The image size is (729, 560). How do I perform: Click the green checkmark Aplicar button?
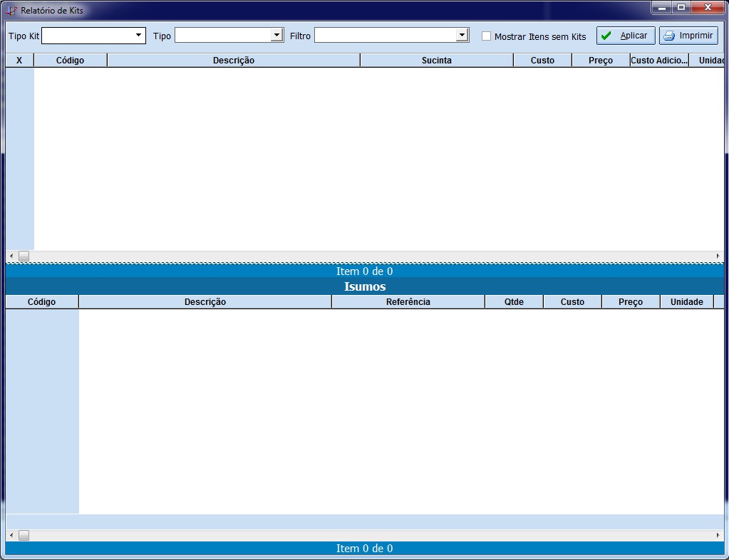(x=625, y=36)
